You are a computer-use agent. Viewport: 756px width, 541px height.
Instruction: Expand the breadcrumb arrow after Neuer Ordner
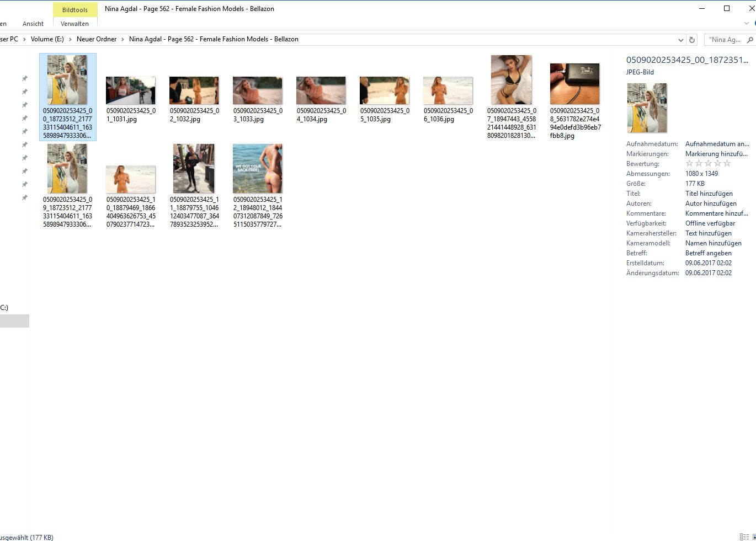tap(123, 40)
